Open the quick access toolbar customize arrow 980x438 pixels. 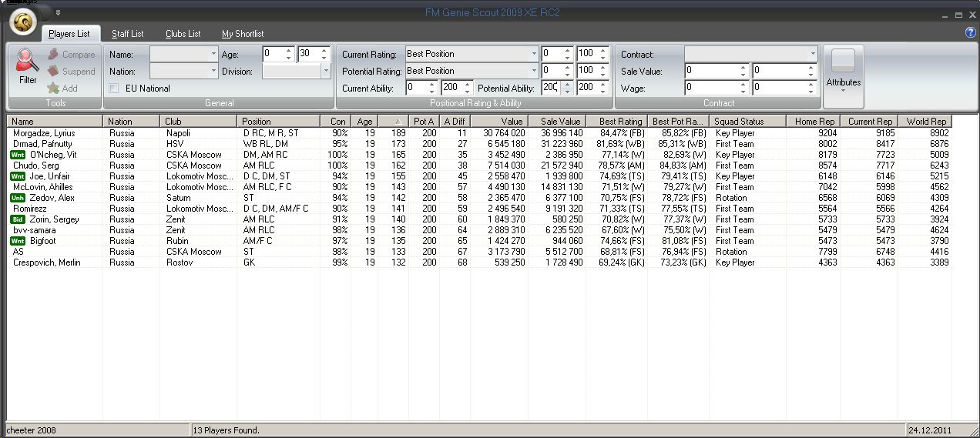pos(58,12)
